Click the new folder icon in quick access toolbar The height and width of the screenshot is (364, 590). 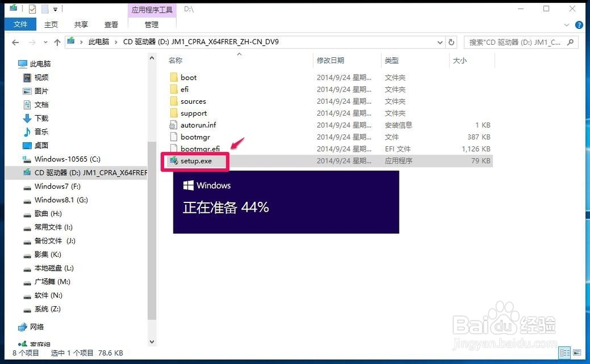[45, 9]
